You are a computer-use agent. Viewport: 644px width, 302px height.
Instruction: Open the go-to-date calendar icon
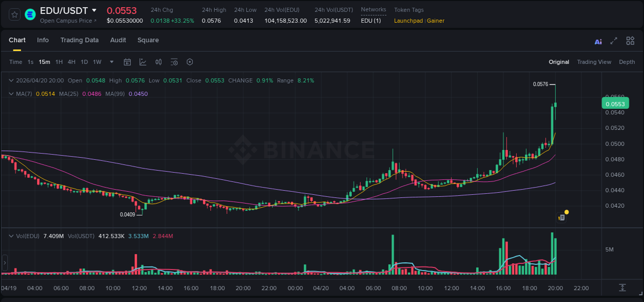pos(127,62)
